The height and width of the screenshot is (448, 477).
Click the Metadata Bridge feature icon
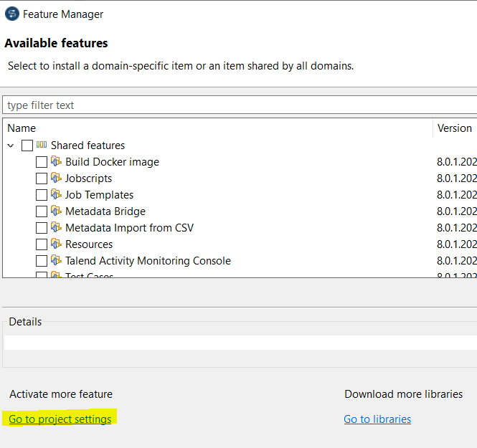56,211
